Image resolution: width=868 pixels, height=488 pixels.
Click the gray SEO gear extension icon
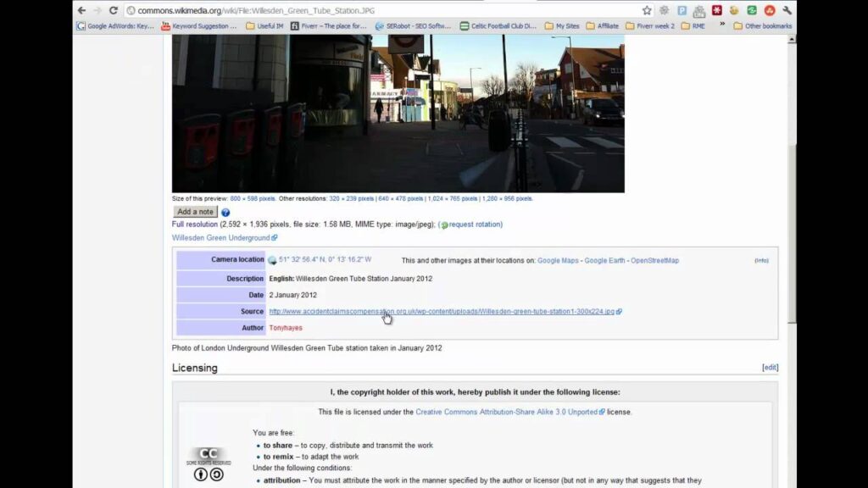tap(699, 10)
